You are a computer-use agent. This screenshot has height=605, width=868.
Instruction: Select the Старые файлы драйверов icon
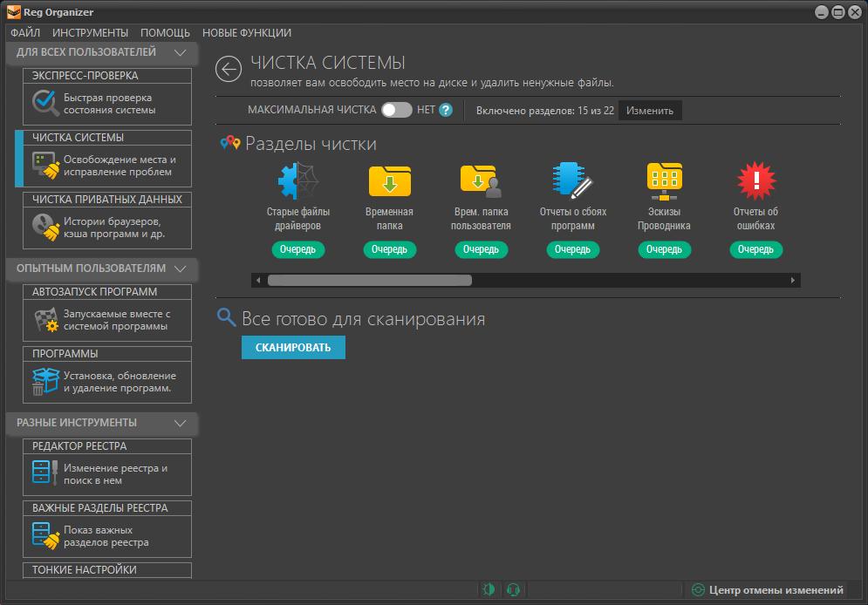297,180
